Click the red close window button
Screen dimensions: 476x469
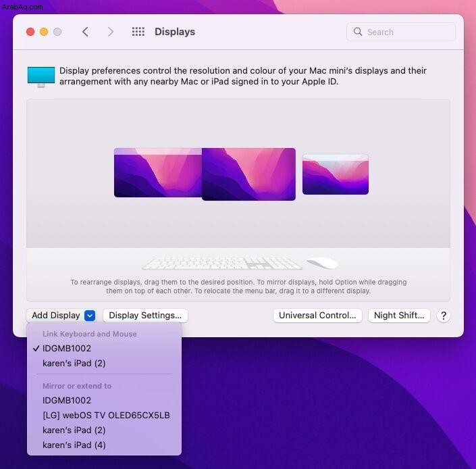pyautogui.click(x=30, y=32)
